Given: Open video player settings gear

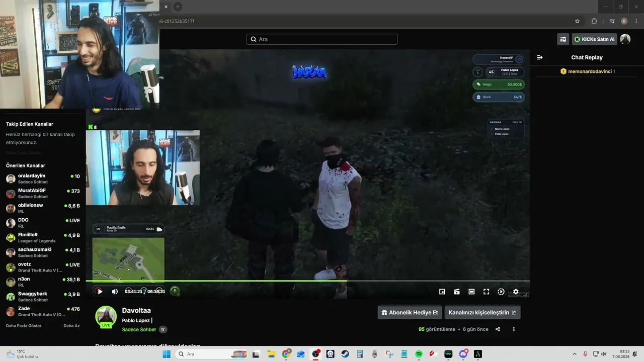Looking at the screenshot, I should (516, 292).
